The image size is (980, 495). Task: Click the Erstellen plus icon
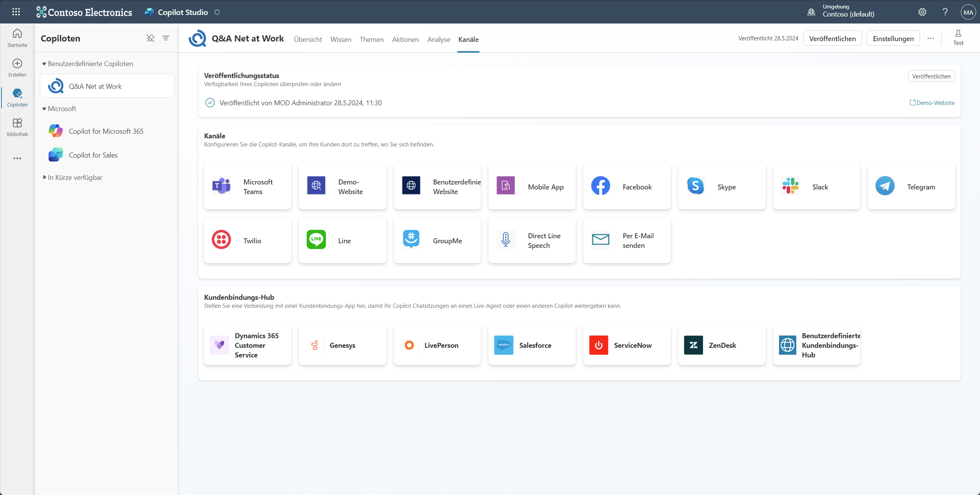17,63
